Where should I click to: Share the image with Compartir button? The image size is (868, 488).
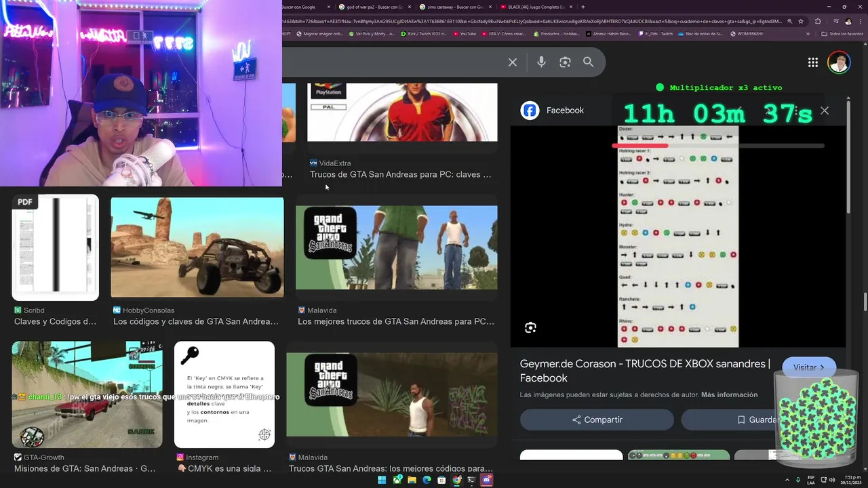(597, 420)
